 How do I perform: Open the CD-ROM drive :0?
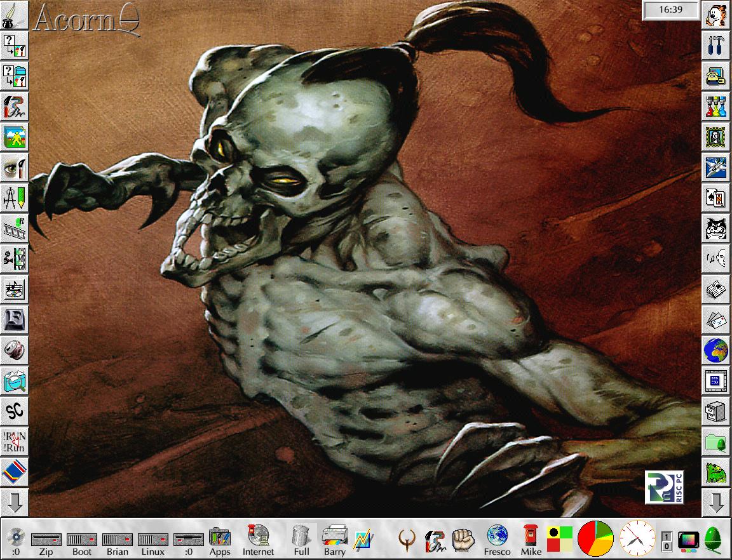15,542
